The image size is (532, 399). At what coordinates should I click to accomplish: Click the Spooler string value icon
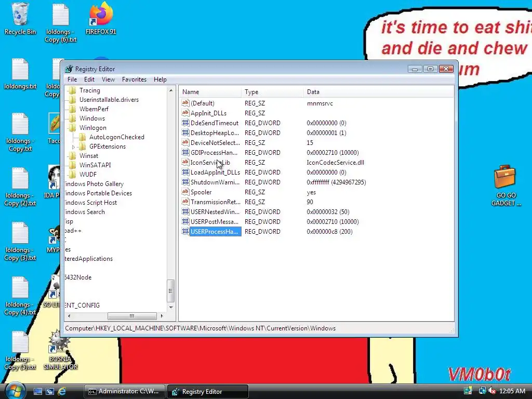(185, 191)
